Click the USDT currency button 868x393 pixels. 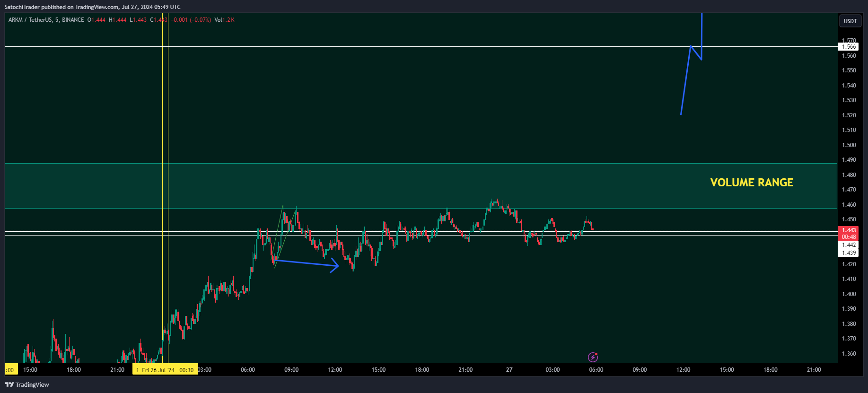pyautogui.click(x=850, y=21)
